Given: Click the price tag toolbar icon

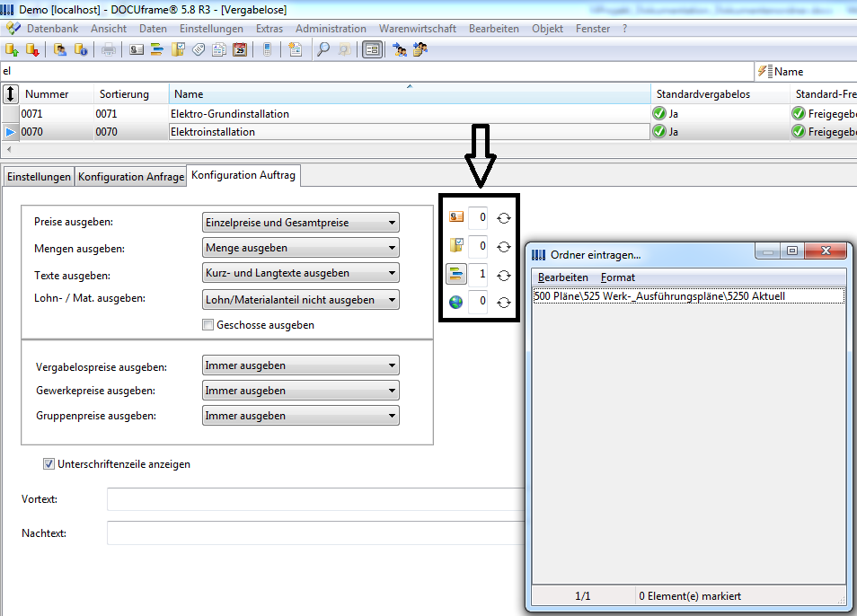Looking at the screenshot, I should point(199,50).
